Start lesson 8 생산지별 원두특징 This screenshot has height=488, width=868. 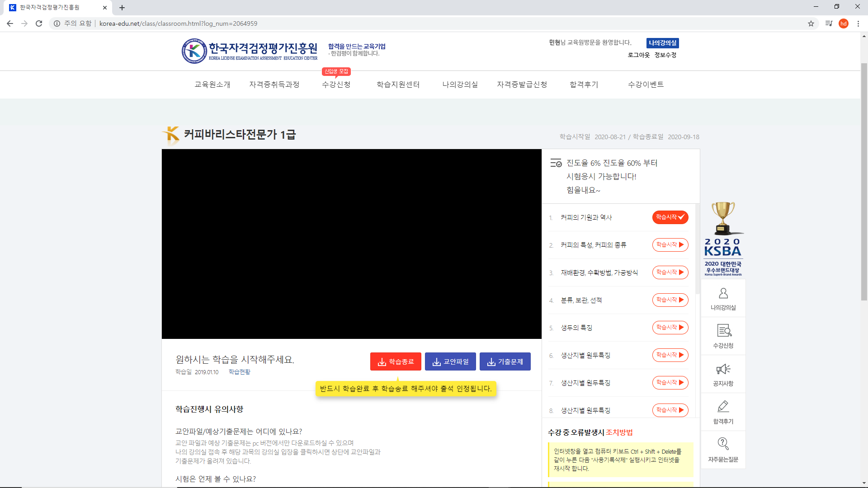click(x=670, y=410)
